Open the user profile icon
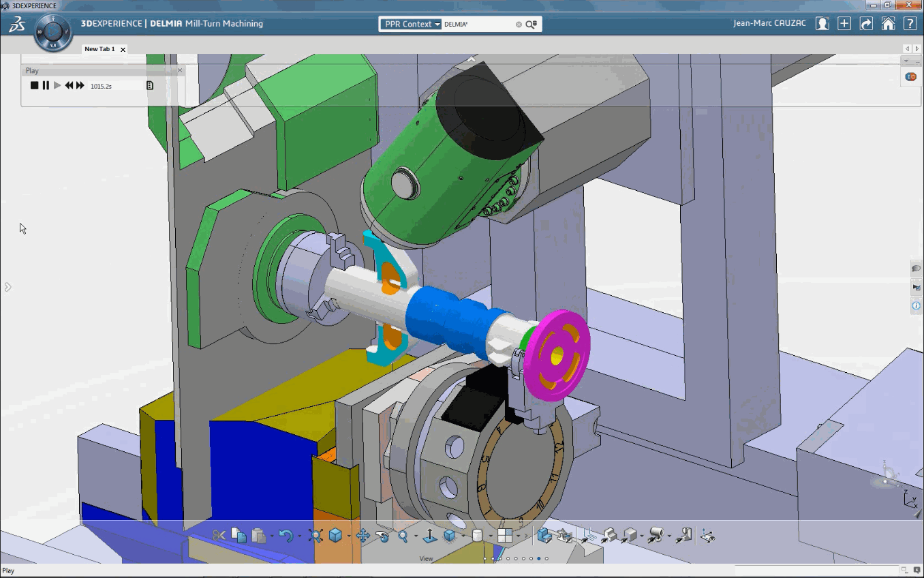 pos(822,24)
